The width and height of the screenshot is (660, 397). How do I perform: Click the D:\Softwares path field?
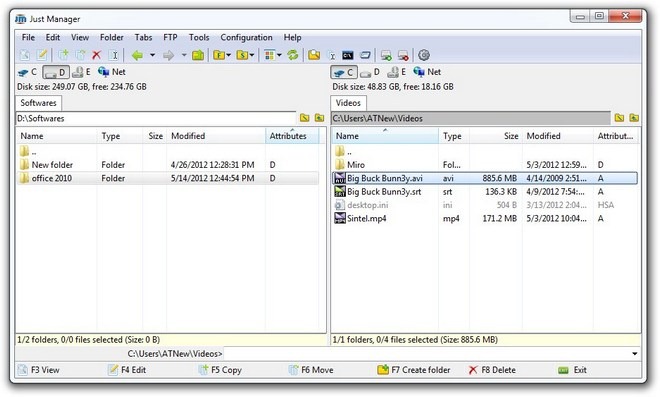(x=156, y=118)
